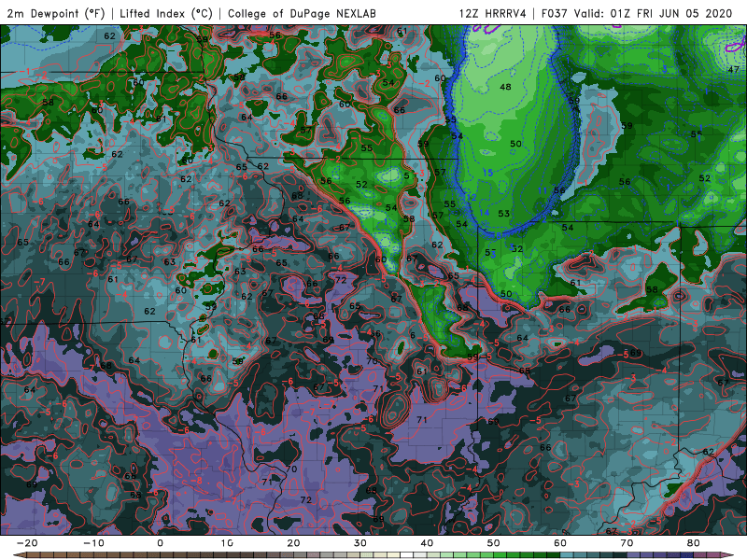Click the teal color bar segment below '60'
Viewport: 747px width, 560px height.
tap(565, 555)
